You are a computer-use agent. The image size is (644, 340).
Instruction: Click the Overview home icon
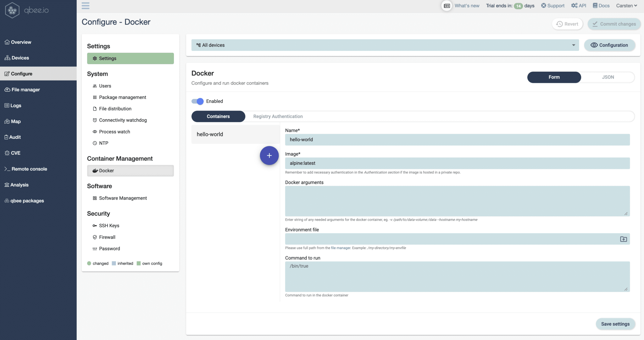7,42
